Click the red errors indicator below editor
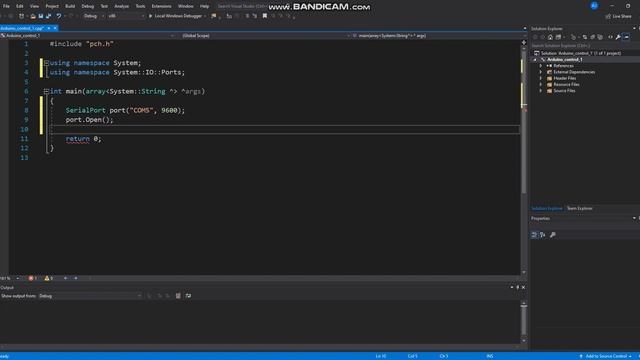This screenshot has width=640, height=360. (33, 278)
